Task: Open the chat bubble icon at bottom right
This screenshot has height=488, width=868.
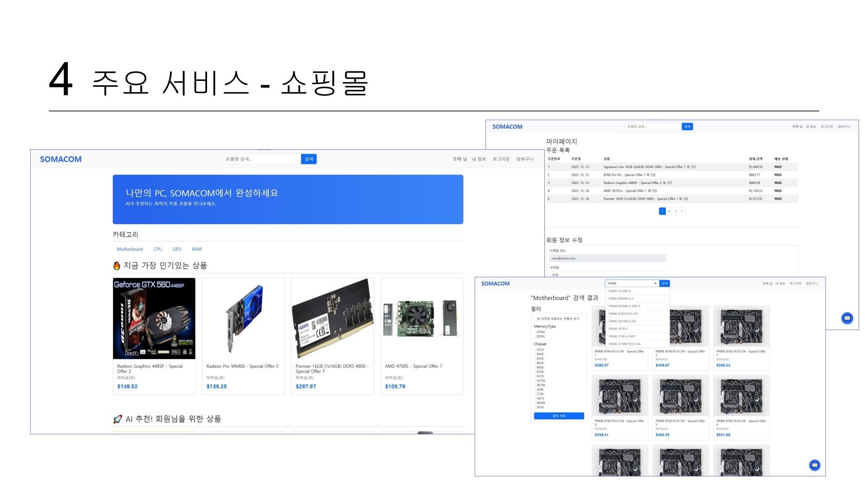Action: pyautogui.click(x=814, y=465)
